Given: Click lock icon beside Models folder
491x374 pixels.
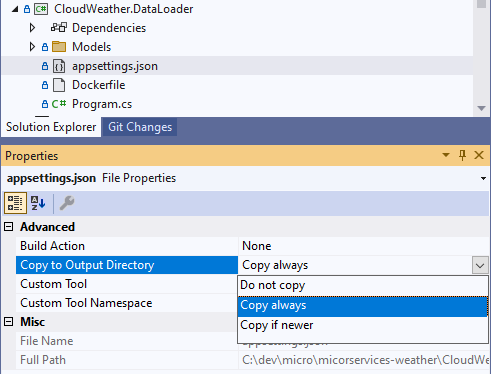Looking at the screenshot, I should click(45, 47).
